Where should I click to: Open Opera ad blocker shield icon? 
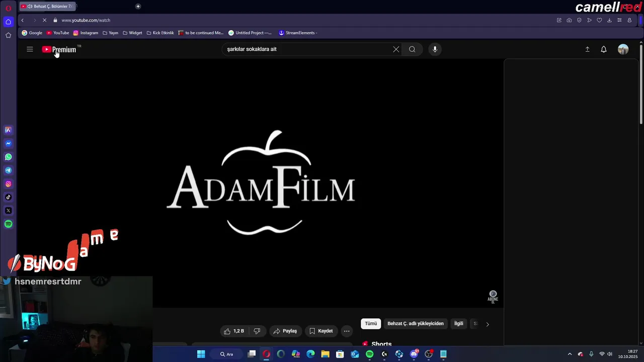tap(579, 20)
